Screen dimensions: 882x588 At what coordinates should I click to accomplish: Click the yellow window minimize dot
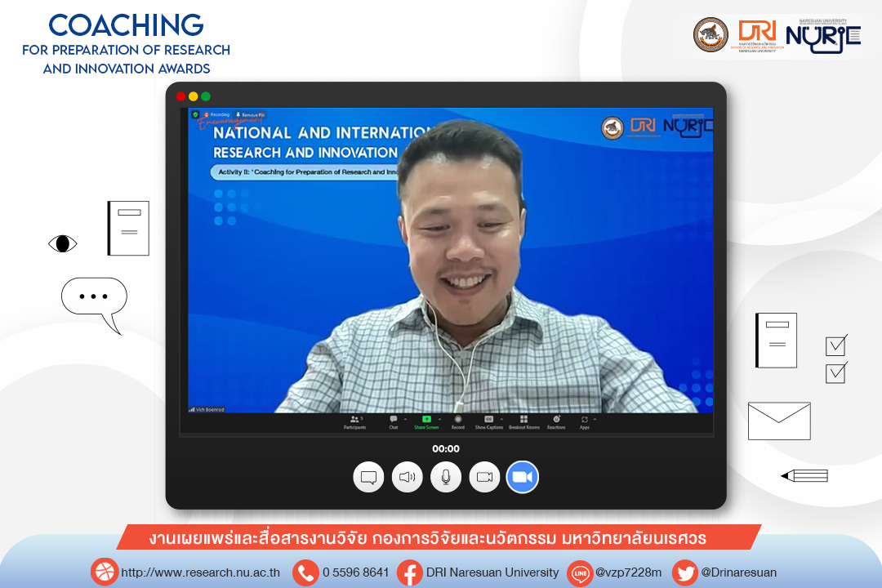193,96
